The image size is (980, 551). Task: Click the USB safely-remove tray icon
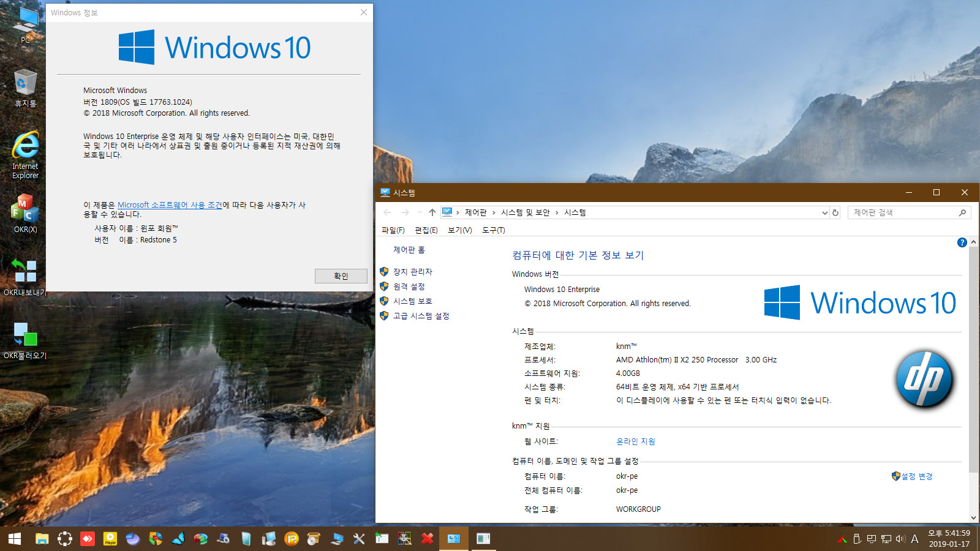[x=857, y=539]
